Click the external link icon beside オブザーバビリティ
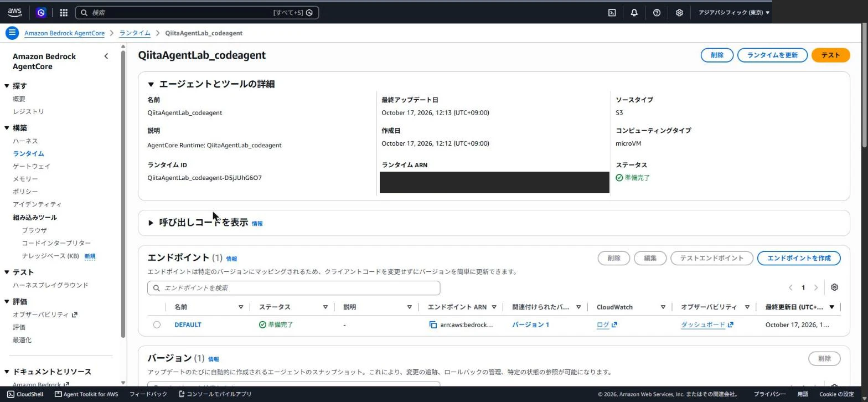868x402 pixels. (75, 315)
